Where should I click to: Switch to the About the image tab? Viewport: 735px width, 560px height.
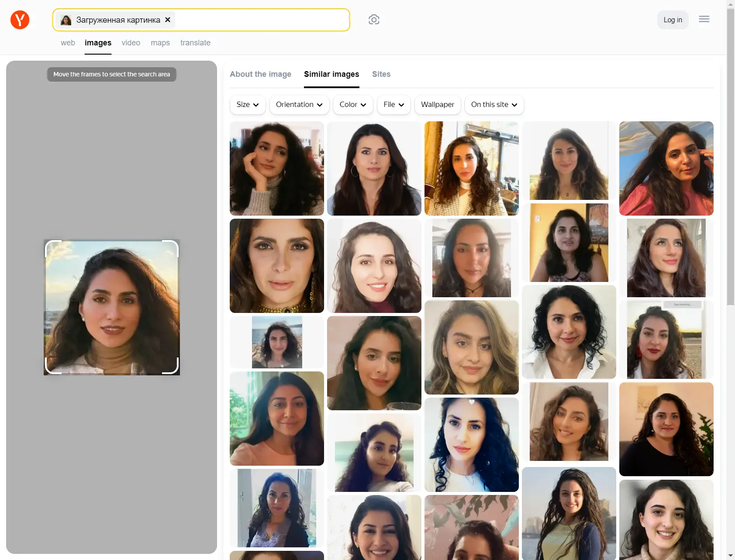260,74
